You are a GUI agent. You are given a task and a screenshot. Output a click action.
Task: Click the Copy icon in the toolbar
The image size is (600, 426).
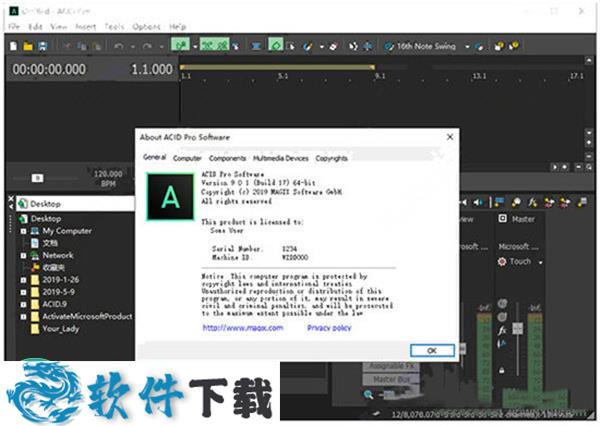(x=82, y=46)
